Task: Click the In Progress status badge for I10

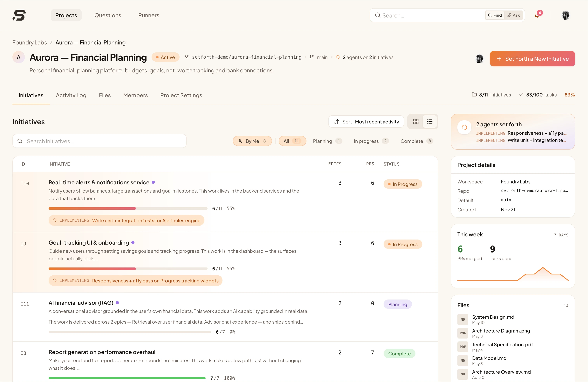Action: coord(403,184)
